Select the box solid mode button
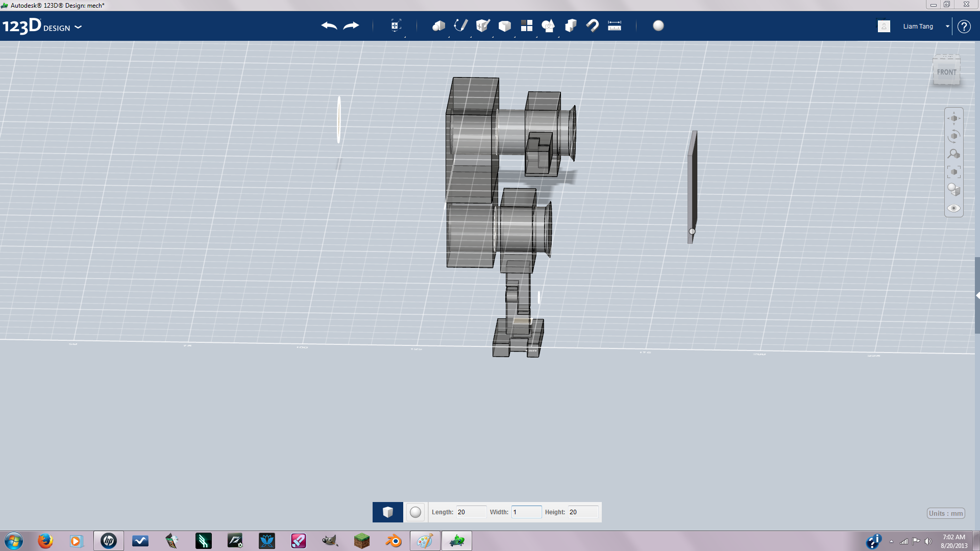Image resolution: width=980 pixels, height=551 pixels. pyautogui.click(x=388, y=512)
